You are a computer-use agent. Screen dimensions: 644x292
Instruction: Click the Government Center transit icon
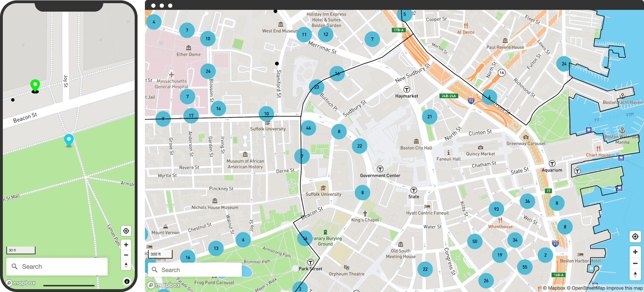[380, 169]
